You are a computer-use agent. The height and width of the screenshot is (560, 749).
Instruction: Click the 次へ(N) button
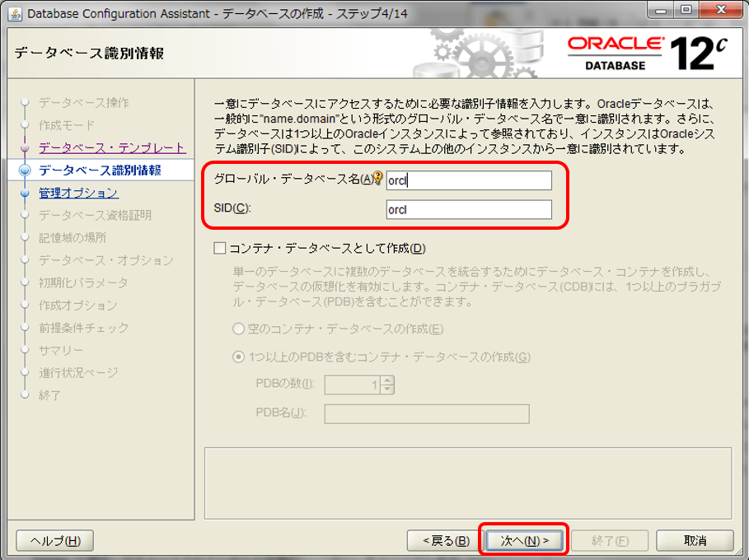coord(525,540)
